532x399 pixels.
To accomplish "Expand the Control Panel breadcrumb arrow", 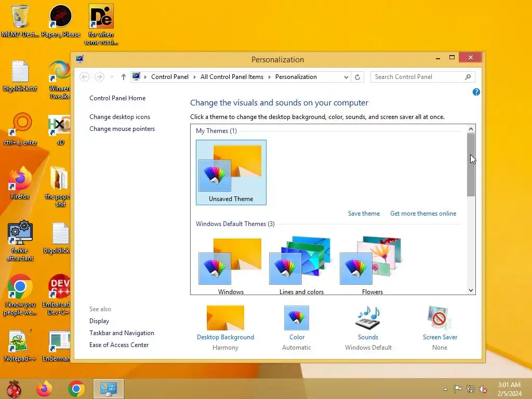I will (x=195, y=77).
